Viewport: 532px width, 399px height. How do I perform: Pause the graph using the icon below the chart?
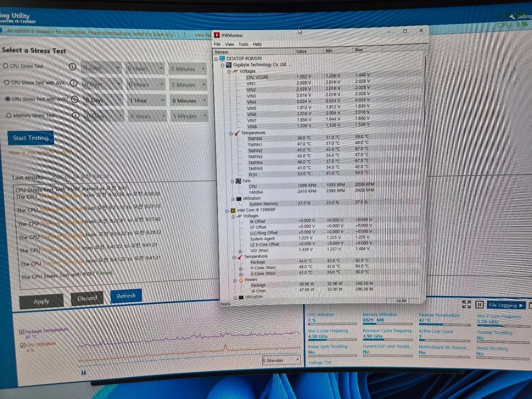pos(84,372)
